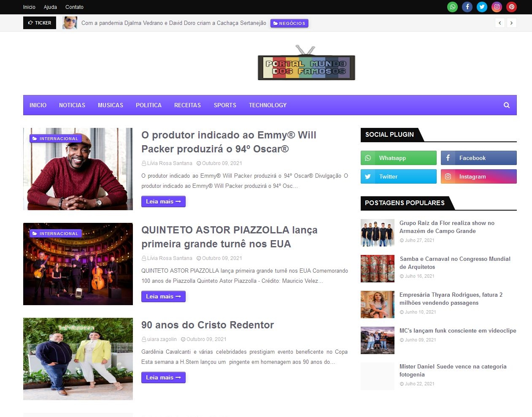The height and width of the screenshot is (417, 532).
Task: Open the Grupo Raiz da Flor popular post
Action: 447,227
